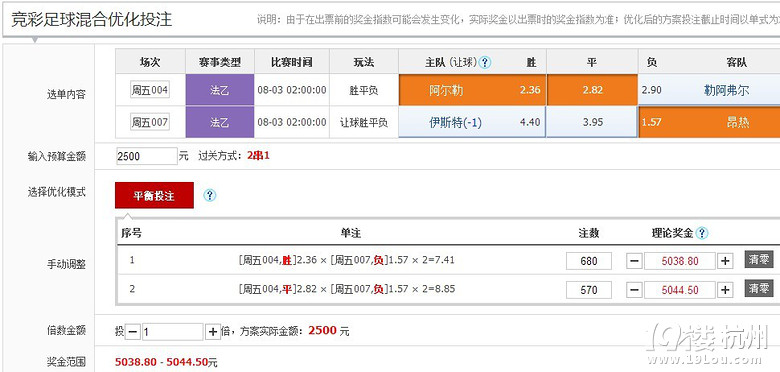Click the bet count field showing 570

tap(589, 290)
